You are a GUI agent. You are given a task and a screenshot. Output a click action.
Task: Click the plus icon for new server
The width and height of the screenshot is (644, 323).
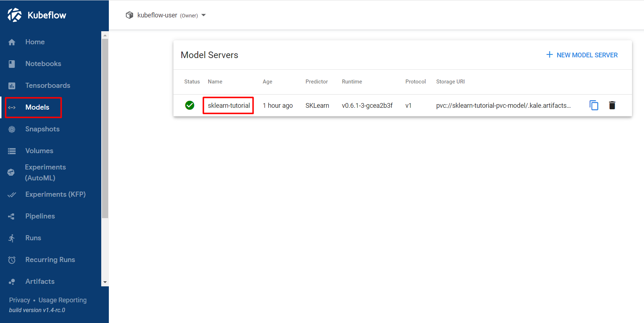pos(550,54)
